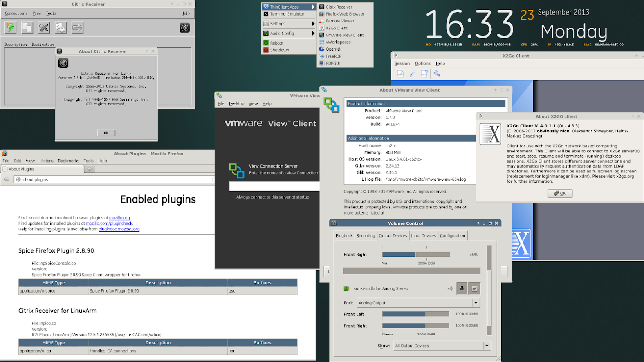The image size is (644, 362).
Task: Select the About Plugins tab in Firefox
Action: click(x=43, y=169)
